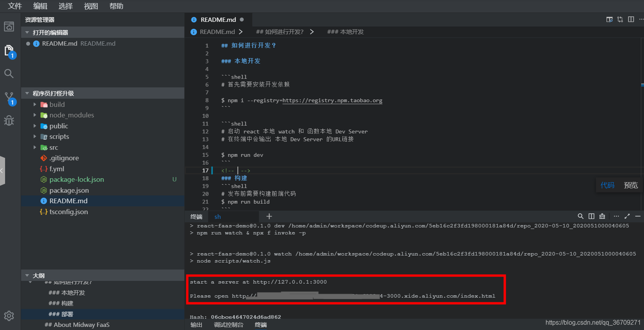This screenshot has width=644, height=330.
Task: Open package-lock.json in the explorer
Action: pos(77,179)
